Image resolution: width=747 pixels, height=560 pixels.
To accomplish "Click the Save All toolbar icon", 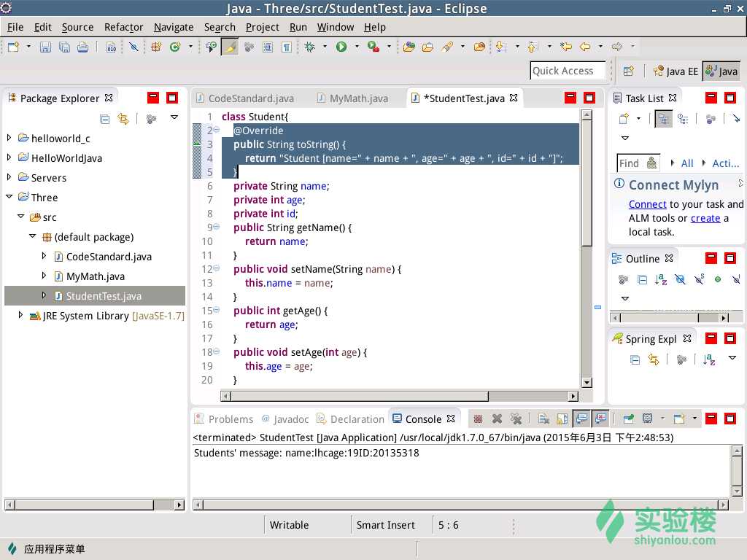I will click(x=64, y=47).
